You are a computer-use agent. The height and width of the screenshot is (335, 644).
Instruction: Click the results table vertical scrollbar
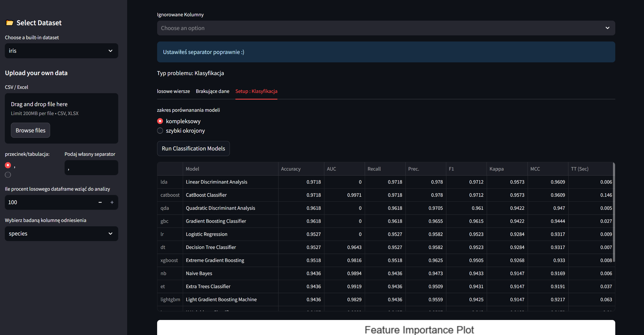[614, 212]
